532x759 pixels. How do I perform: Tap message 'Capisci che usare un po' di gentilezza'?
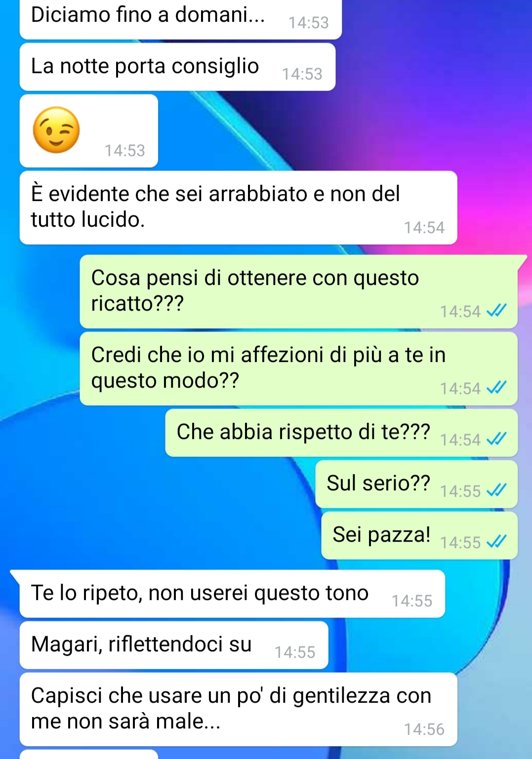pos(238,709)
